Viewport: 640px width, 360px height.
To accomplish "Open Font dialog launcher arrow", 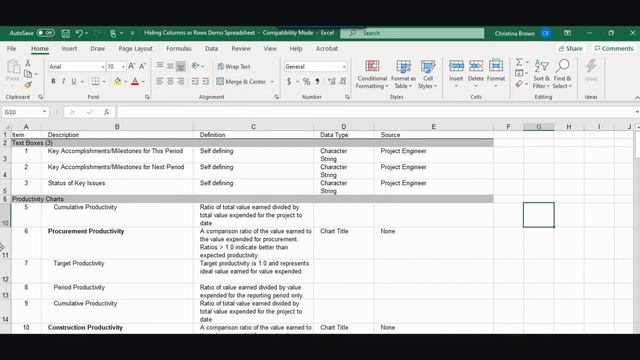I will (147, 97).
